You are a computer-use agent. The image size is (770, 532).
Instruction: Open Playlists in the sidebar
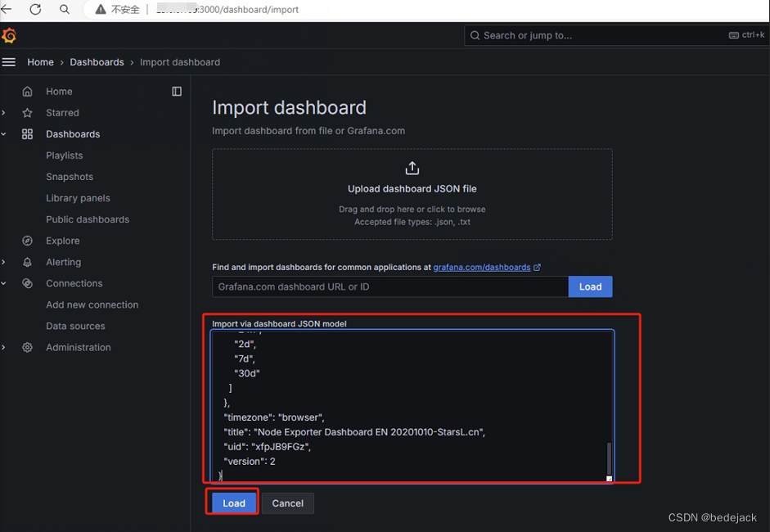[x=64, y=156]
